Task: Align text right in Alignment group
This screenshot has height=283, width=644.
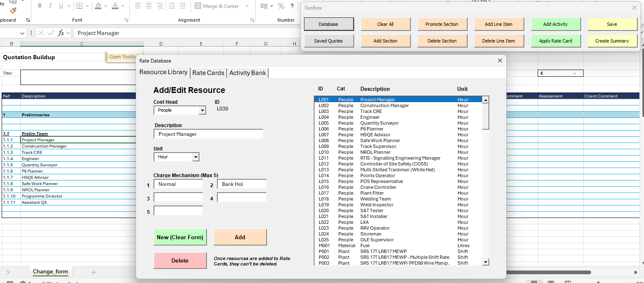Action: click(x=160, y=6)
